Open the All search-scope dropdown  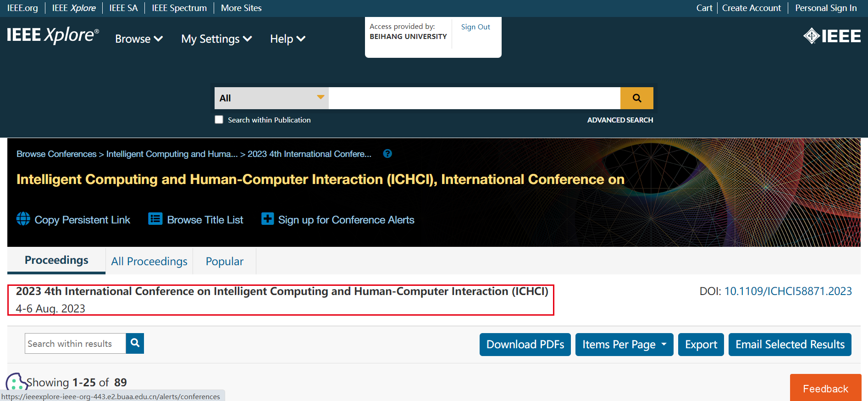pyautogui.click(x=271, y=98)
